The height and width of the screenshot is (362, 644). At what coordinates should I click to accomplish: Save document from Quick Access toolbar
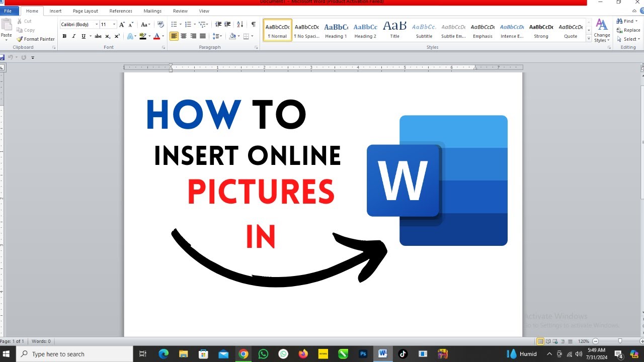(3, 57)
